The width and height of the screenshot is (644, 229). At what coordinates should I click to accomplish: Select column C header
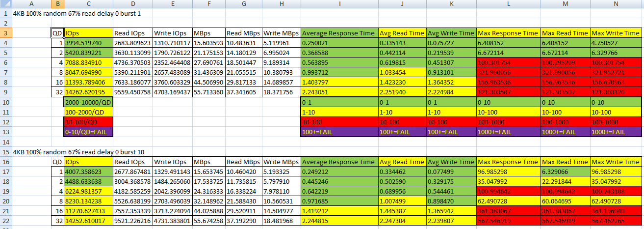[x=88, y=4]
